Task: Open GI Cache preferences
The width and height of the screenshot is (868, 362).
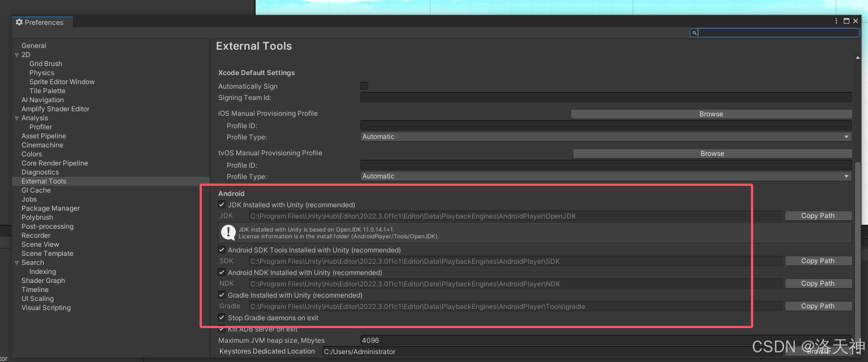Action: tap(36, 190)
